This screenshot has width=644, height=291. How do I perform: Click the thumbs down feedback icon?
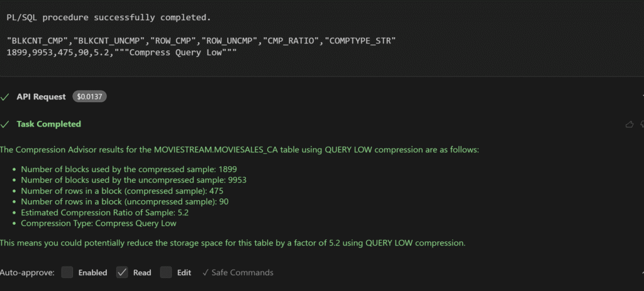[642, 124]
